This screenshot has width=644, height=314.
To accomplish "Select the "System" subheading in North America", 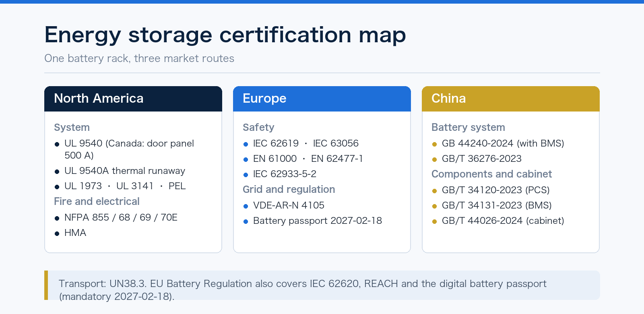I will [x=72, y=127].
